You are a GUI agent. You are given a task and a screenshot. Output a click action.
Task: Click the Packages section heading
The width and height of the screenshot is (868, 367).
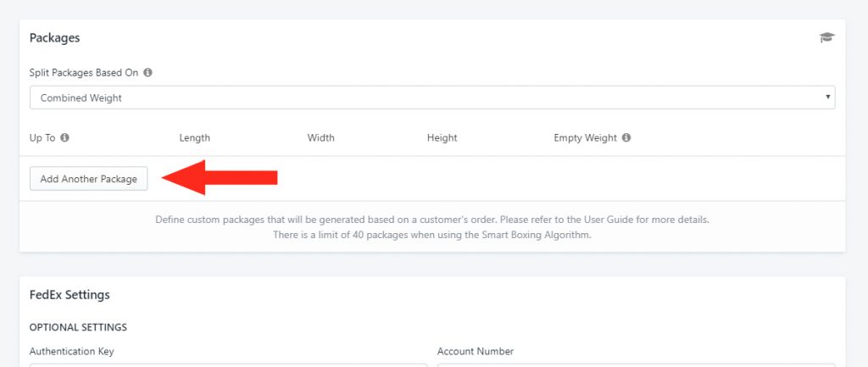pos(55,37)
